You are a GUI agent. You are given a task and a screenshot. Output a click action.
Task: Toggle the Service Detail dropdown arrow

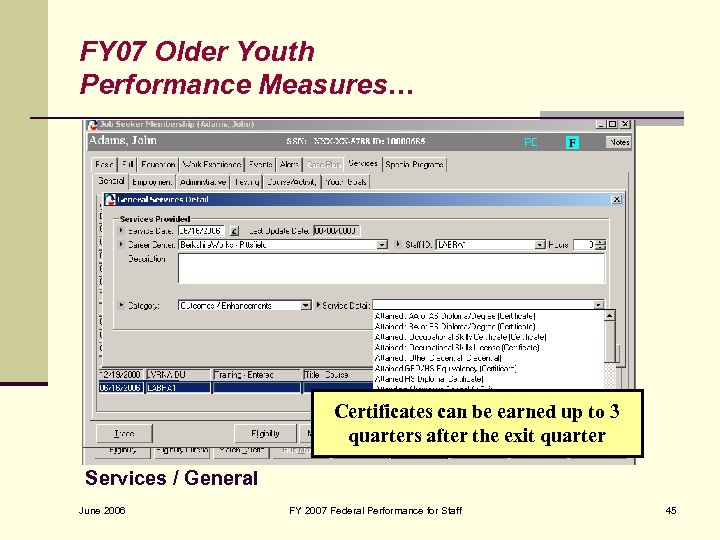point(598,305)
